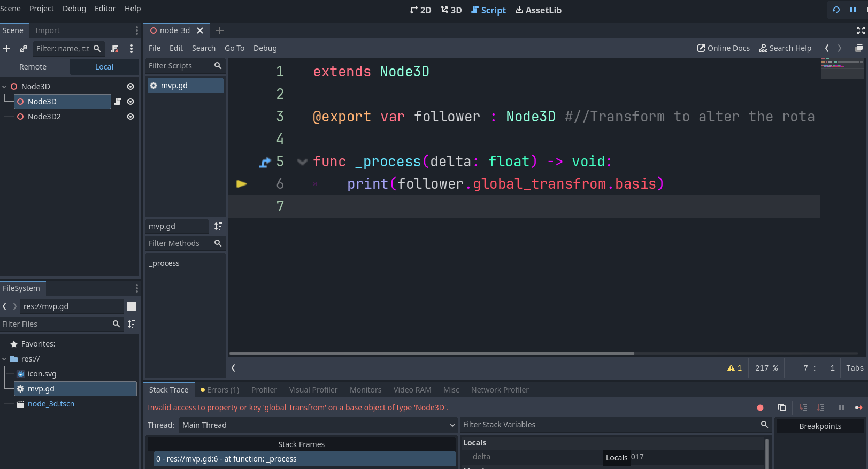Make script editor floating window

point(859,48)
